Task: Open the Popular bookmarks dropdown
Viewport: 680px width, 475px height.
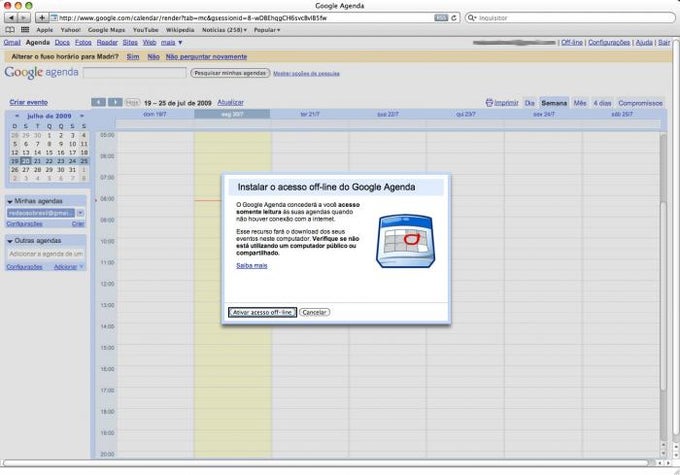Action: (x=267, y=30)
